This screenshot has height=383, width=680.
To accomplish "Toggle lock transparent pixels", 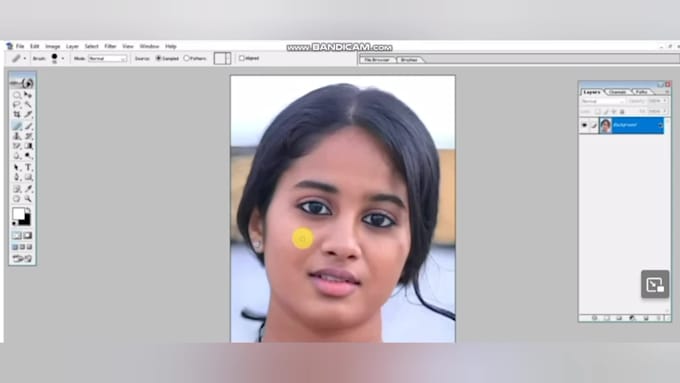I will click(597, 111).
